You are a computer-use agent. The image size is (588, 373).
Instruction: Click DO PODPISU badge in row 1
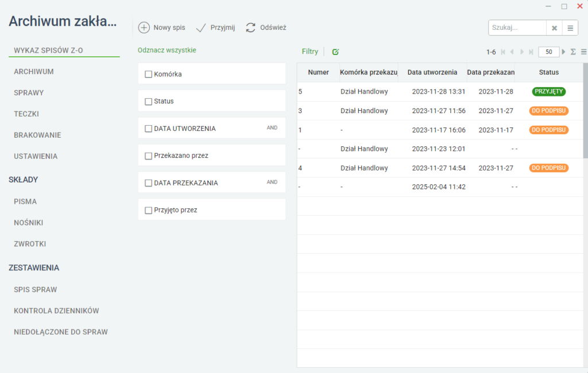(548, 130)
